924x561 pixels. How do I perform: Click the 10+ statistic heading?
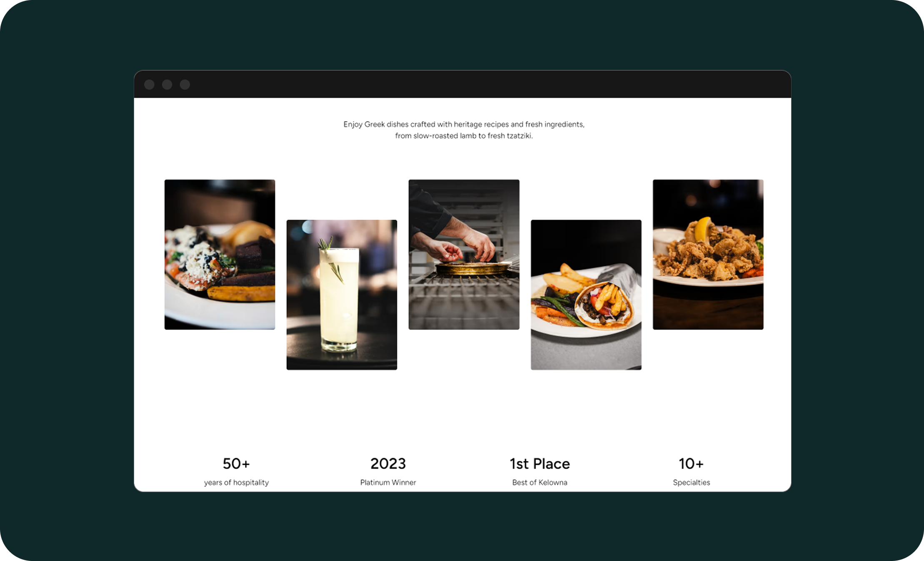coord(691,464)
